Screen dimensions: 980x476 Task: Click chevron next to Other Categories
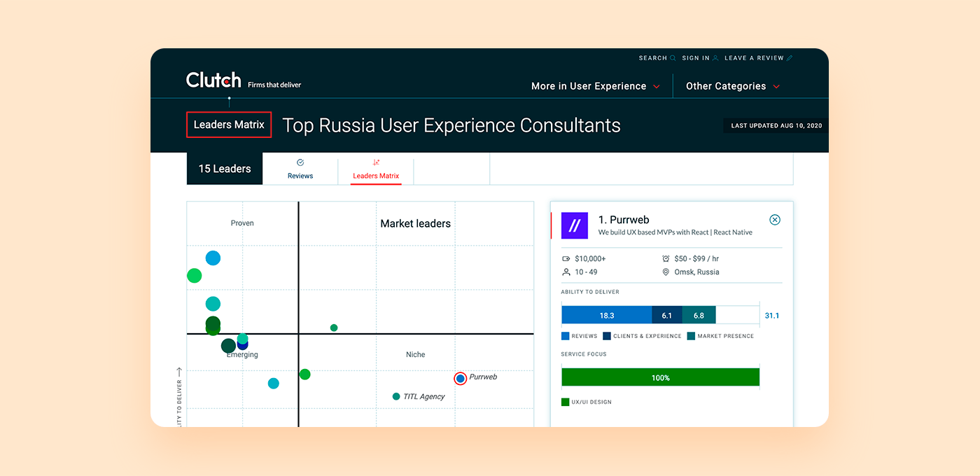[x=776, y=87]
